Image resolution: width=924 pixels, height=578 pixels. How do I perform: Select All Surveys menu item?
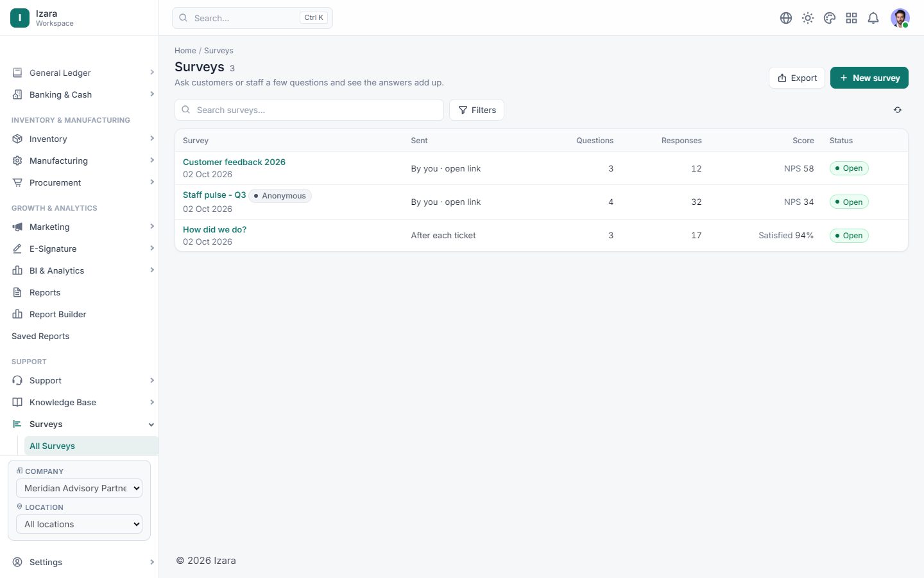coord(91,446)
